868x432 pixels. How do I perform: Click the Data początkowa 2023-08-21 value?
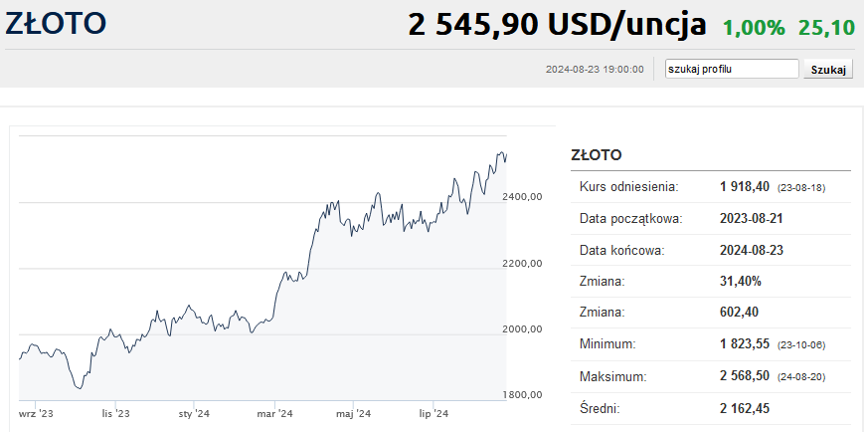pyautogui.click(x=752, y=218)
